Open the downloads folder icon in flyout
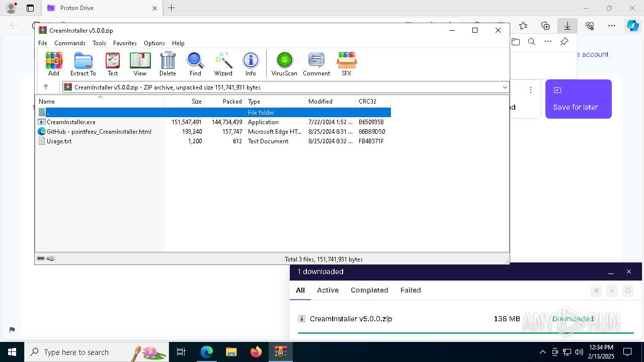This screenshot has width=644, height=362. [516, 42]
